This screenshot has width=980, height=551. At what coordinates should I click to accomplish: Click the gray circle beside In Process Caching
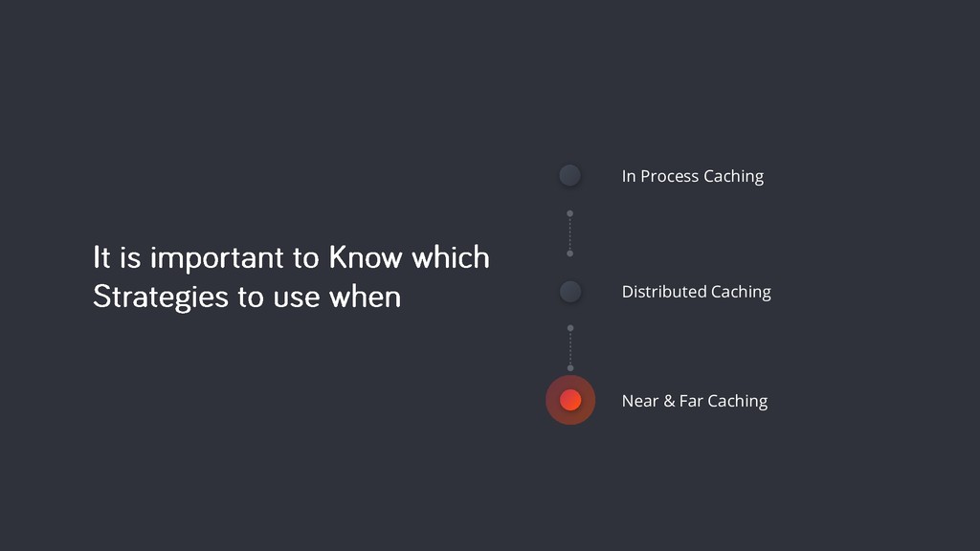tap(570, 176)
